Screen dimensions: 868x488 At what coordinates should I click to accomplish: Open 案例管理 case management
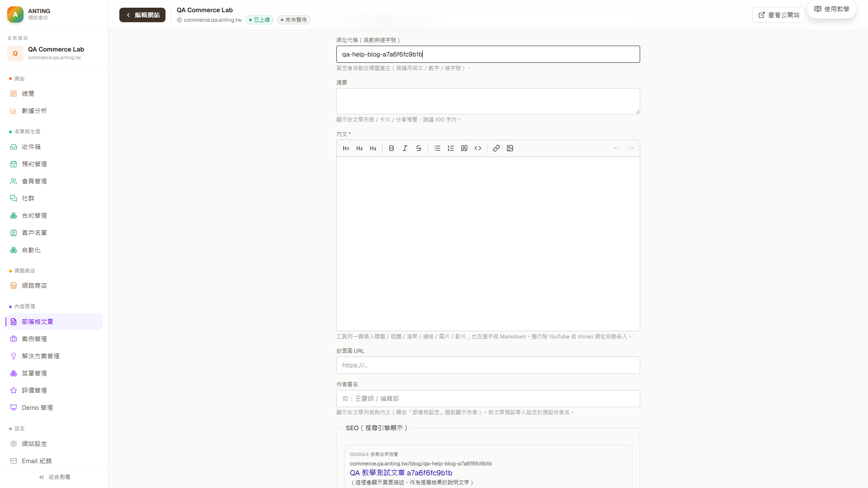tap(54, 339)
